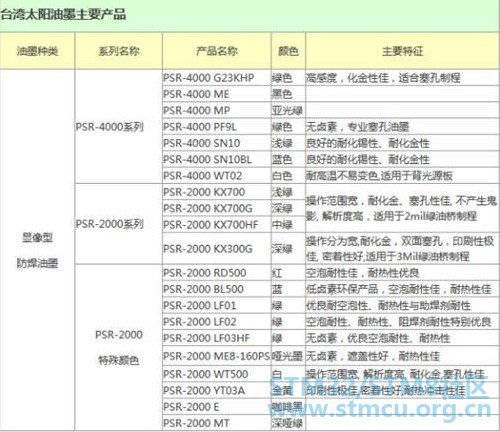This screenshot has width=500, height=432.
Task: Click the 哑光墨 color cell
Action: tap(288, 356)
